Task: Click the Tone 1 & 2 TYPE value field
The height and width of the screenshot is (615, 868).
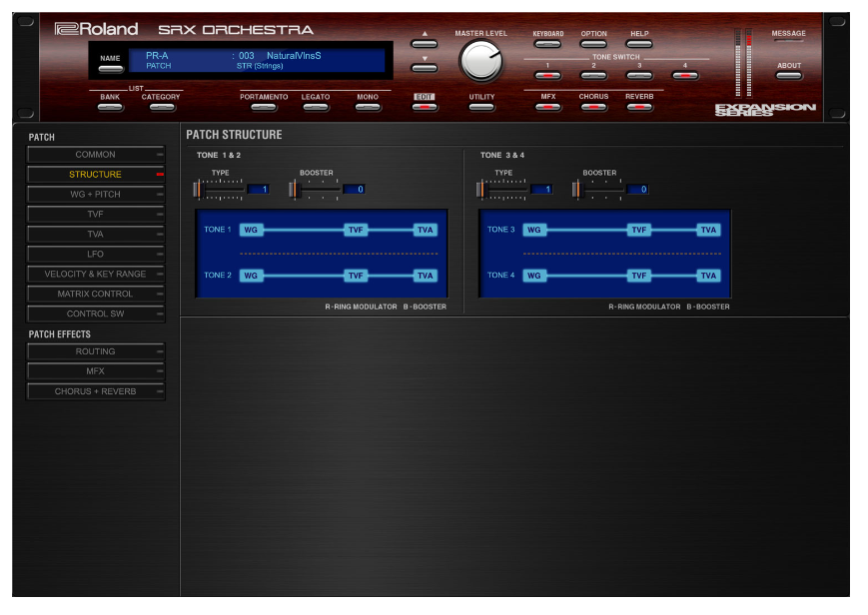Action: click(258, 190)
